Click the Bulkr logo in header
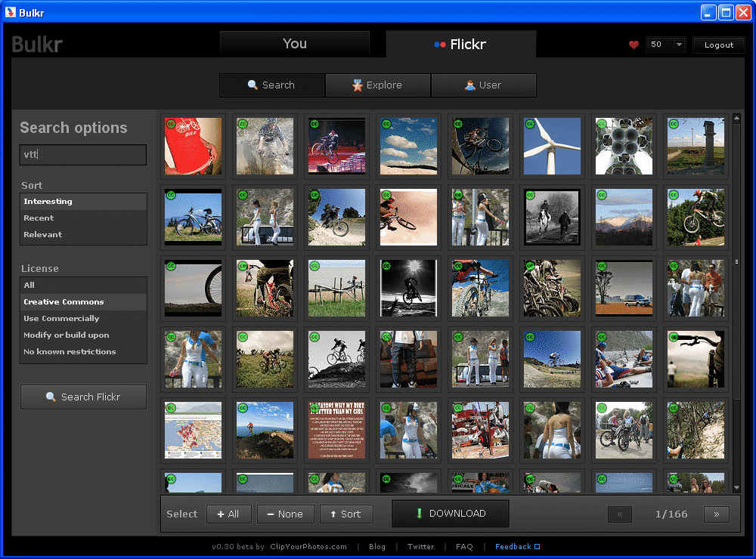Viewport: 756px width, 559px height. (38, 45)
